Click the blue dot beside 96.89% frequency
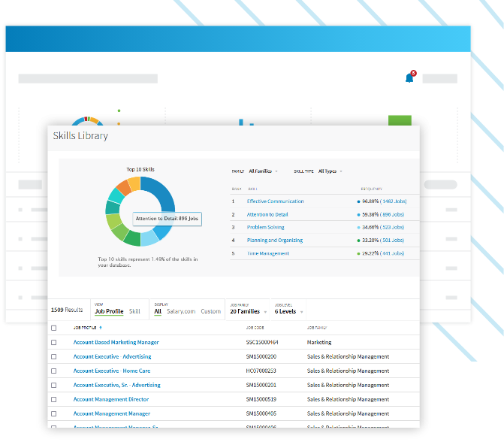Screen dimensions: 504x445 (x=358, y=201)
